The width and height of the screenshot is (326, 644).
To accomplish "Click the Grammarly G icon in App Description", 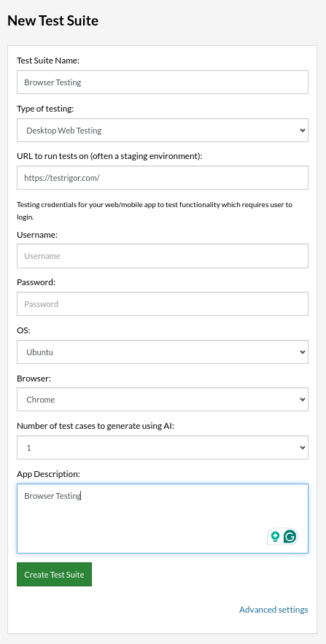I will (290, 536).
